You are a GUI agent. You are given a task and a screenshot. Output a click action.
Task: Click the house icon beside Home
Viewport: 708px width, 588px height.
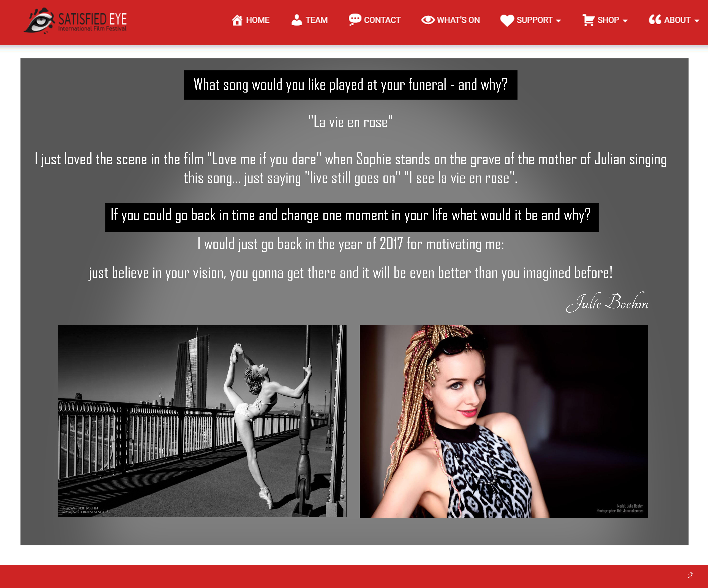[x=237, y=20]
